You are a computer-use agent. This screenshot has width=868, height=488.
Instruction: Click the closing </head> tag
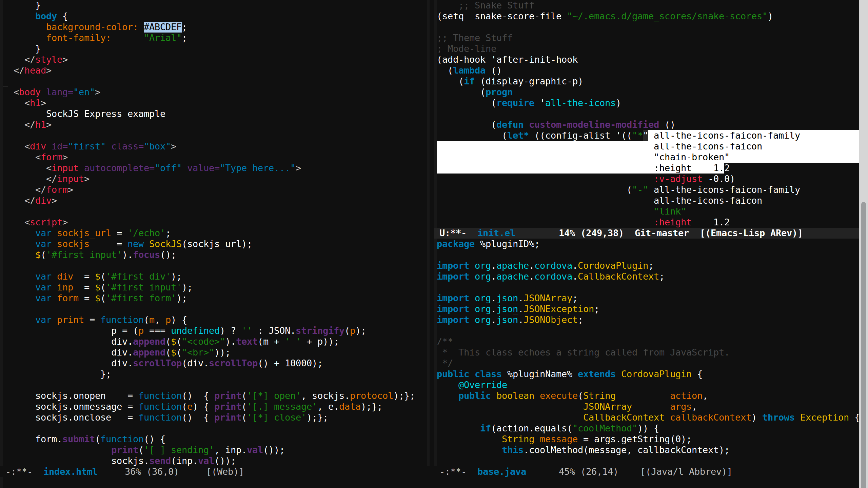33,70
